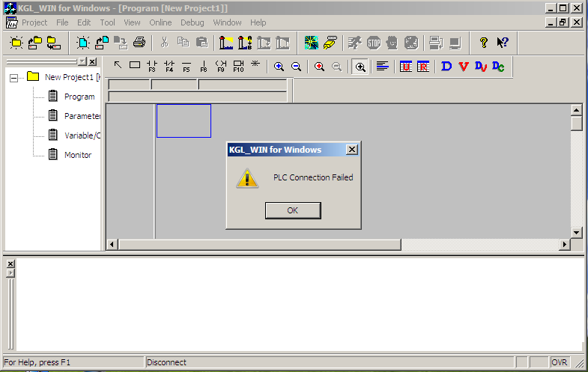Insert function instruction F10

click(x=238, y=66)
